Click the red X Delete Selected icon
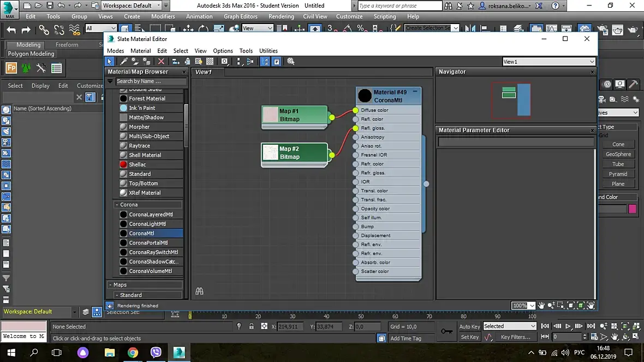Screen dimensions: 644x362 point(161,62)
